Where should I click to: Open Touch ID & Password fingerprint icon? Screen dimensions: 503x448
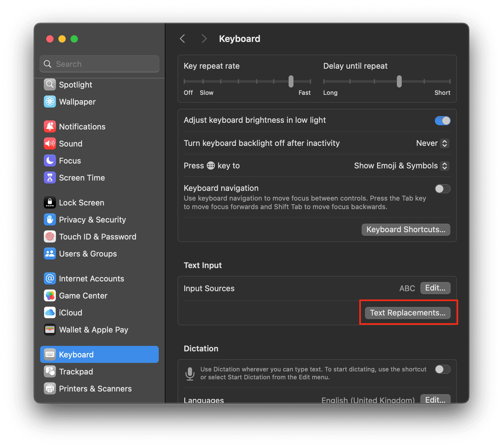[50, 237]
